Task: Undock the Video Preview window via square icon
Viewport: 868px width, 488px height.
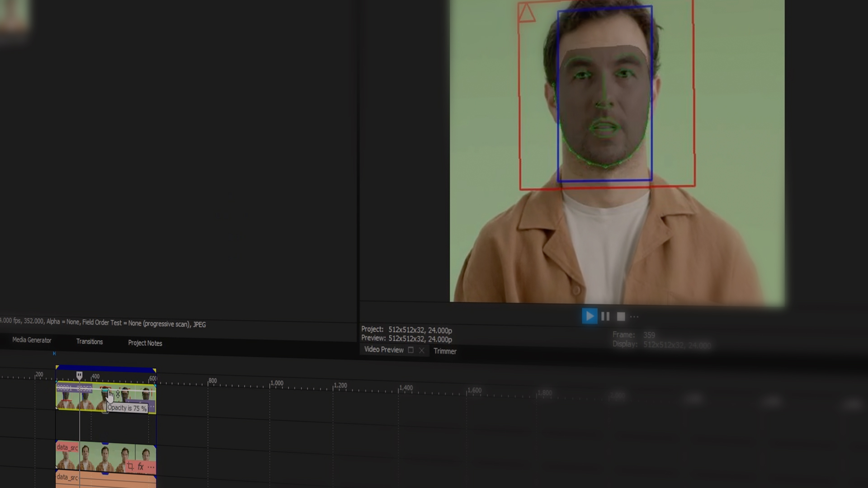Action: tap(410, 350)
